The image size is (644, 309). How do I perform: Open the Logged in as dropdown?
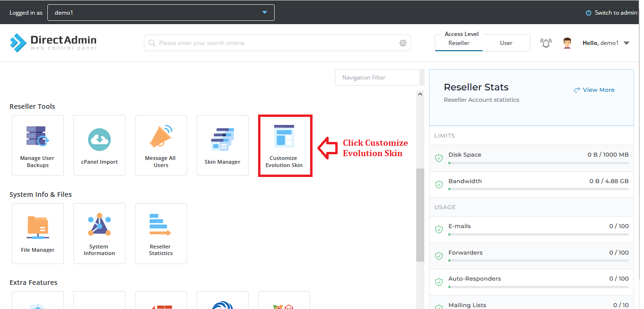161,13
